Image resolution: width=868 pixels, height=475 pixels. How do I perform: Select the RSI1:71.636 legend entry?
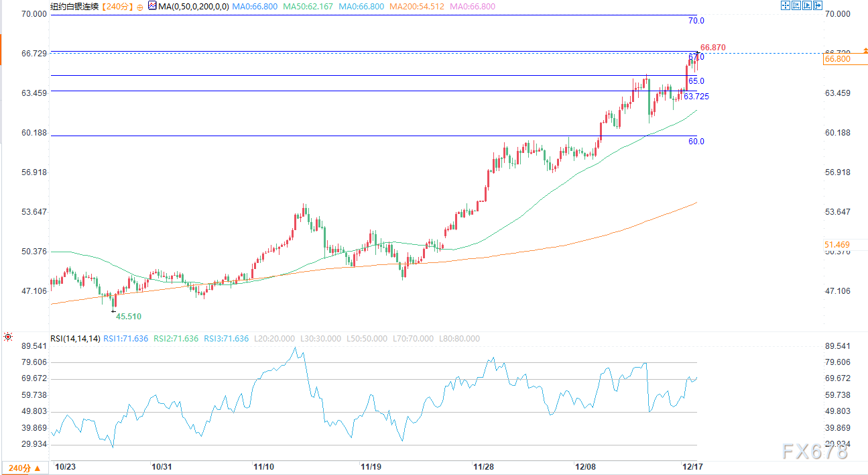click(126, 339)
